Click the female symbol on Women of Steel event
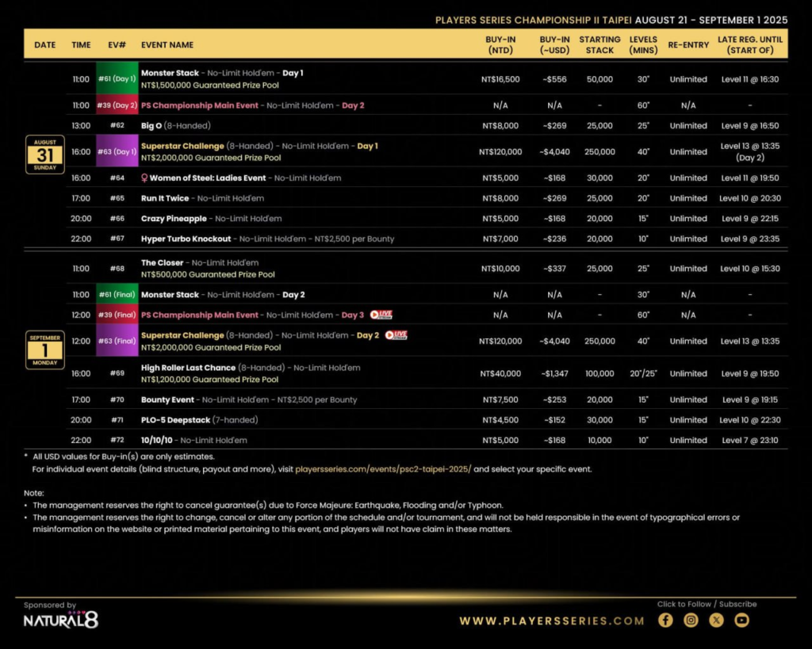The image size is (812, 649). pos(143,178)
